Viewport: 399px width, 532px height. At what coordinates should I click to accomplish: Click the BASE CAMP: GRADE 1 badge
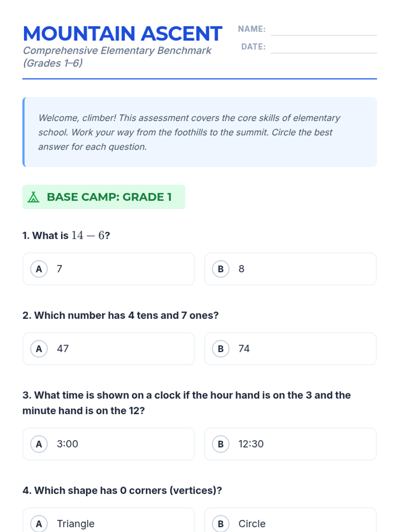point(104,197)
